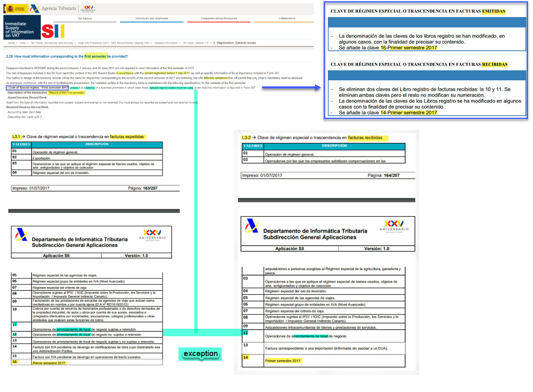Image resolution: width=533 pixels, height=392 pixels.
Task: Click 'Se añade la clave 16-Primer semestre 2017'
Action: point(388,48)
